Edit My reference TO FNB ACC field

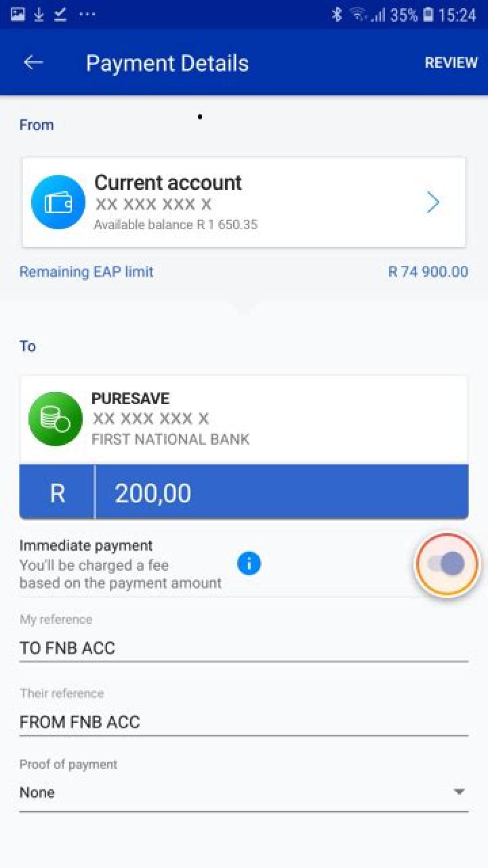point(243,648)
